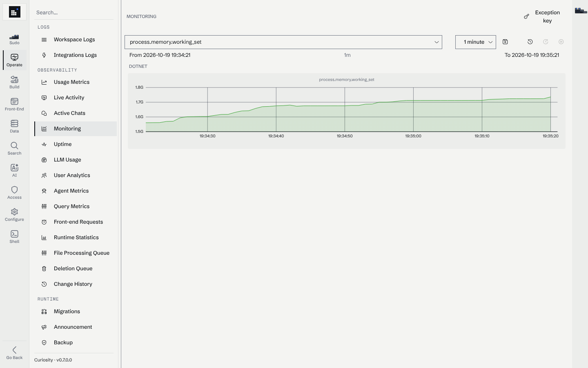Open the AI section
The width and height of the screenshot is (588, 368).
pos(14,171)
